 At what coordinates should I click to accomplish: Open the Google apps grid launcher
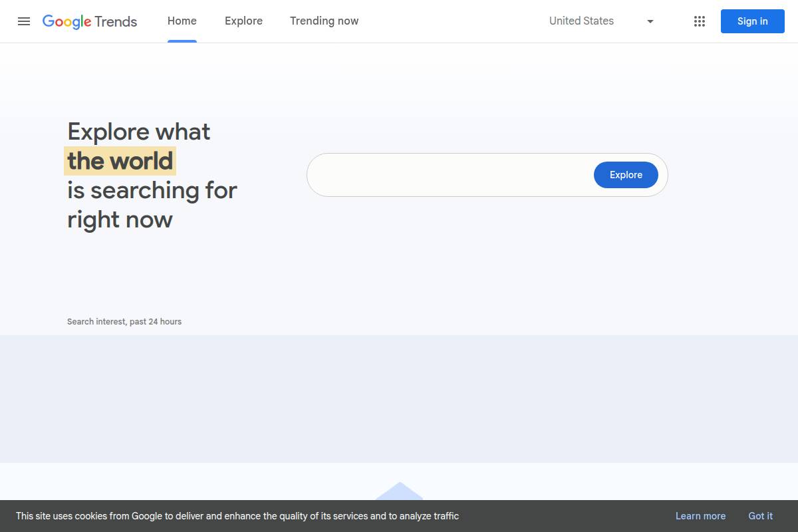pos(699,21)
